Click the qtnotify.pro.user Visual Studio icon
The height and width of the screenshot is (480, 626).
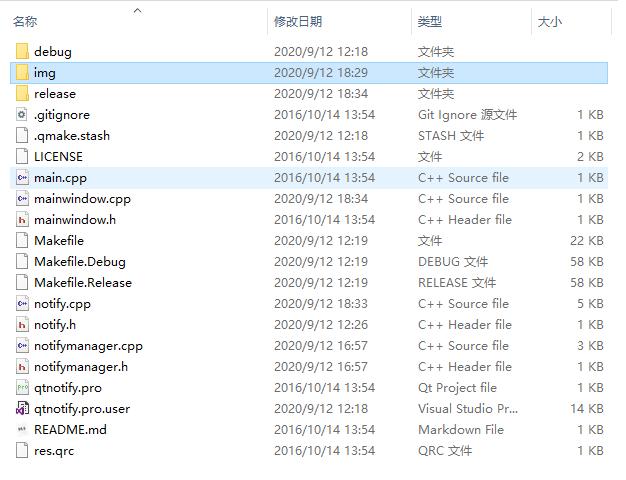tap(22, 409)
